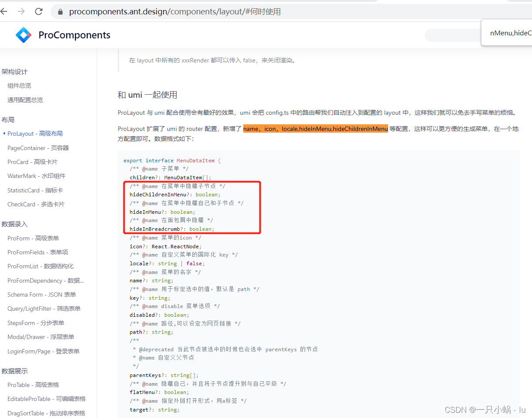Click the 布局 sidebar group title
The width and height of the screenshot is (532, 418).
[x=8, y=120]
